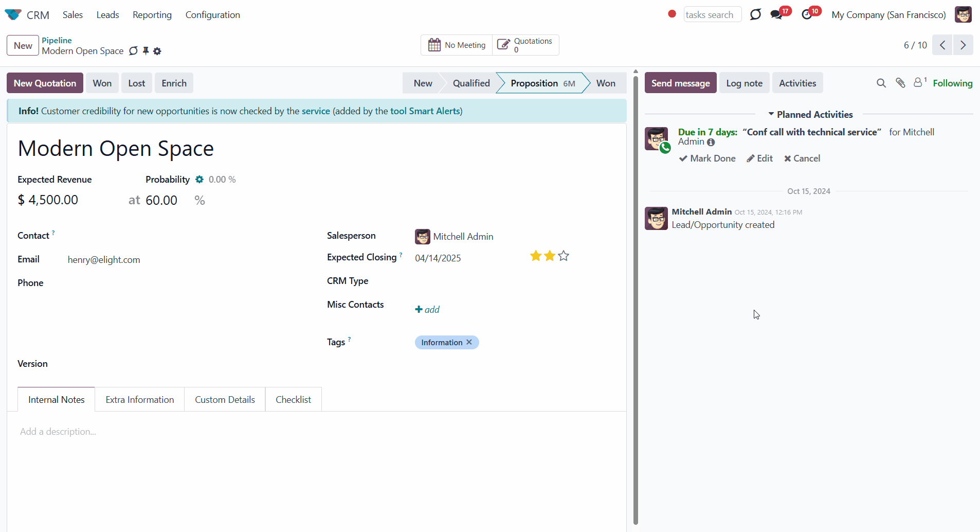Click the attachments paperclip icon
This screenshot has height=532, width=980.
(900, 83)
